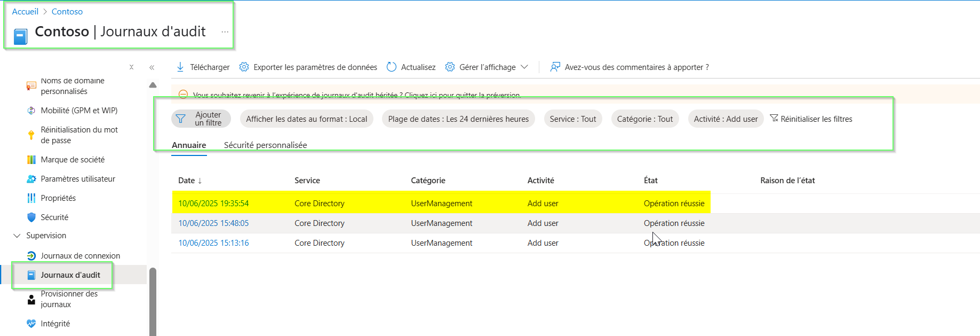Screen dimensions: 980x336
Task: Click Core Directory in the 15:13:16 row
Action: [320, 243]
